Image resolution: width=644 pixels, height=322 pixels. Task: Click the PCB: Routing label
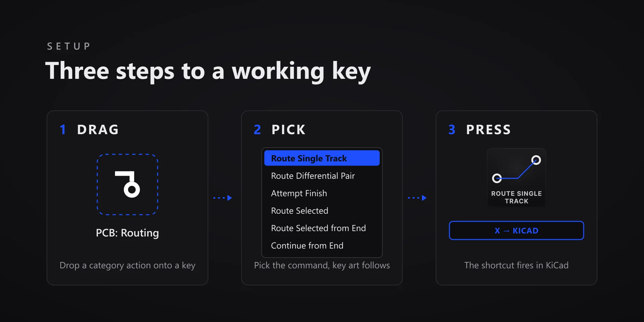point(127,233)
